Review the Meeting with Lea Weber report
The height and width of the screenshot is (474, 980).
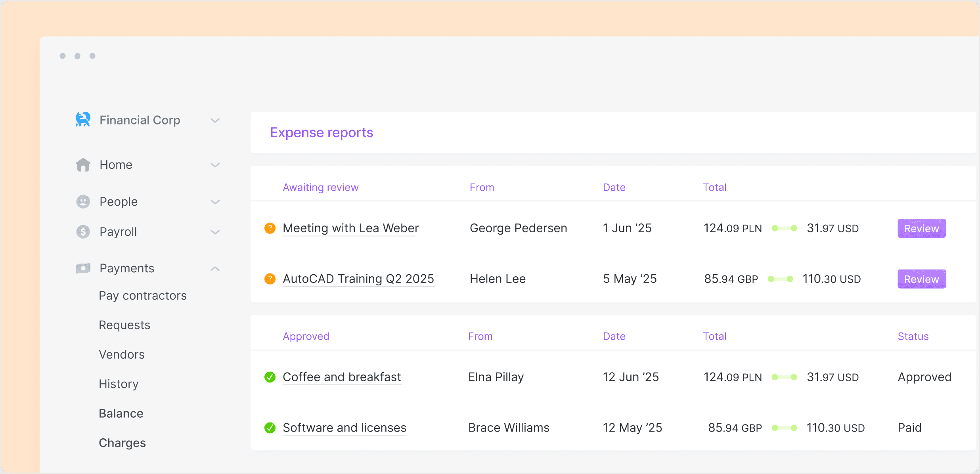921,228
